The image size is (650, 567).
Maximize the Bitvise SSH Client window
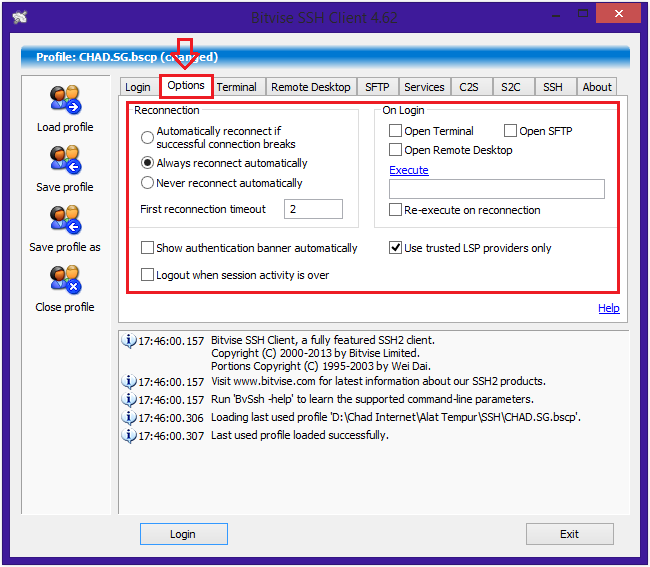click(x=583, y=13)
